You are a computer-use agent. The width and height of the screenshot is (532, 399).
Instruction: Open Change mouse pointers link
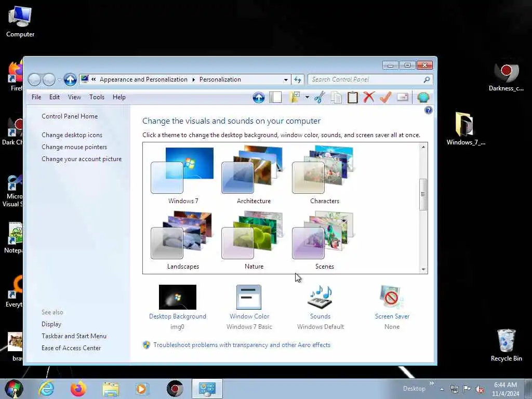click(74, 147)
